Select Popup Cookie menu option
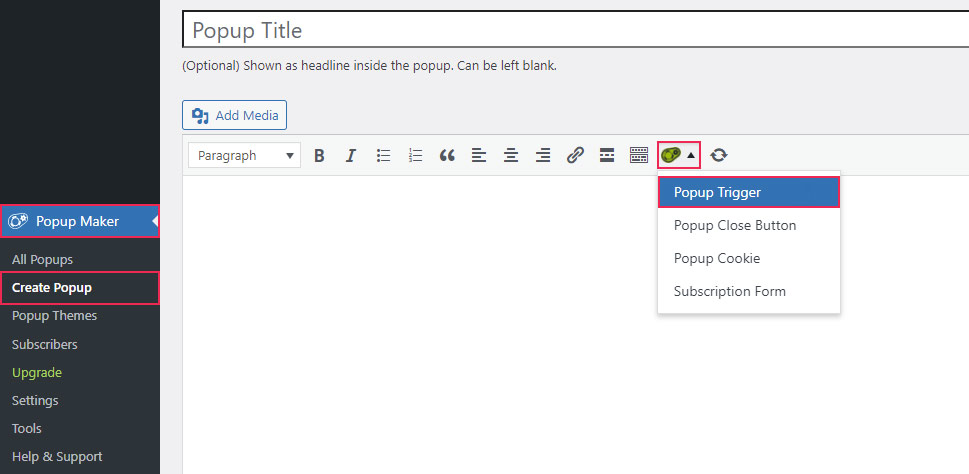This screenshot has width=969, height=474. [x=748, y=258]
